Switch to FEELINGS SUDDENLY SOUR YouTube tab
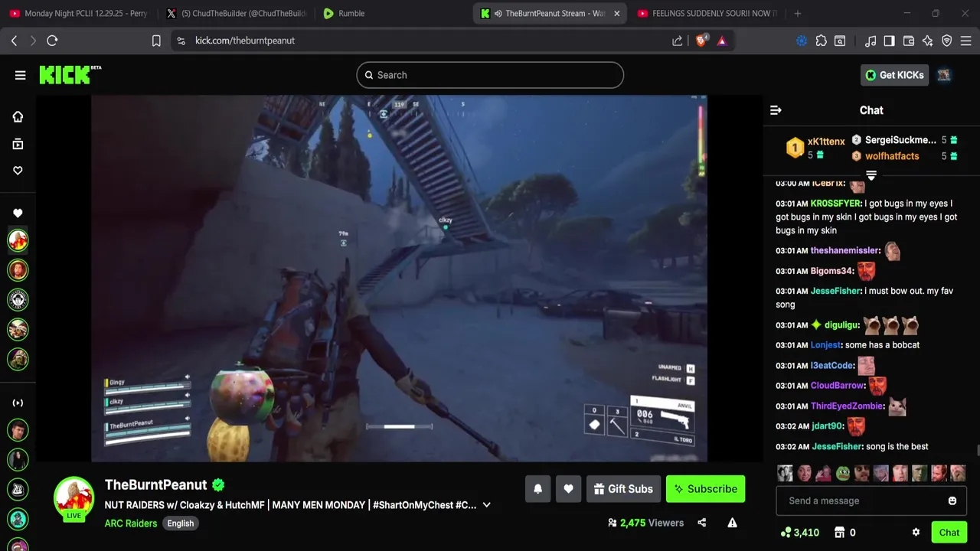The image size is (980, 551). (x=706, y=13)
